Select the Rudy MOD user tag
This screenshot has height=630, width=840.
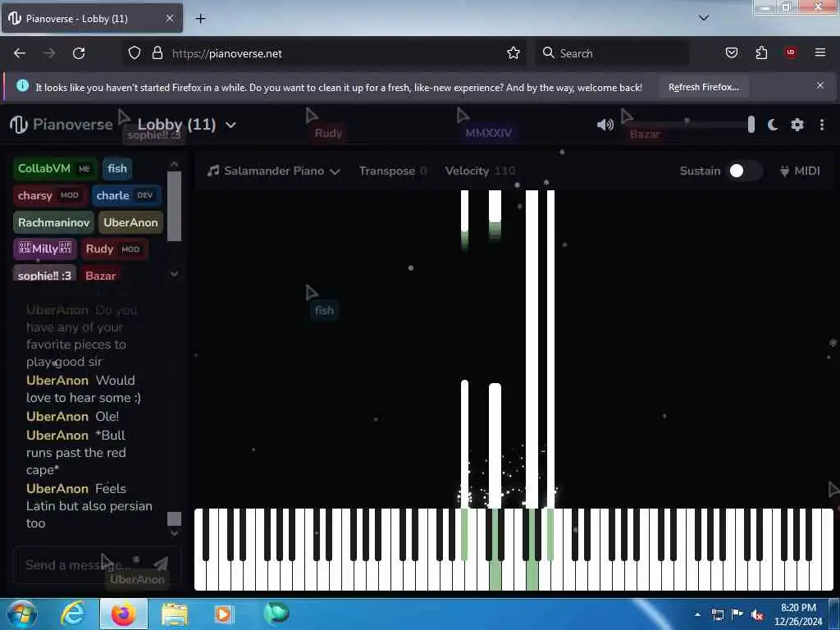tap(115, 249)
